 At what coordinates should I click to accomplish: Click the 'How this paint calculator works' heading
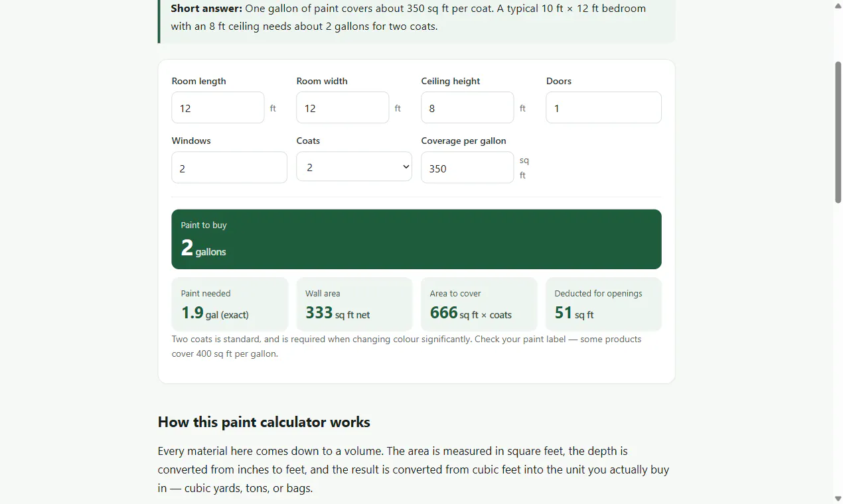264,422
